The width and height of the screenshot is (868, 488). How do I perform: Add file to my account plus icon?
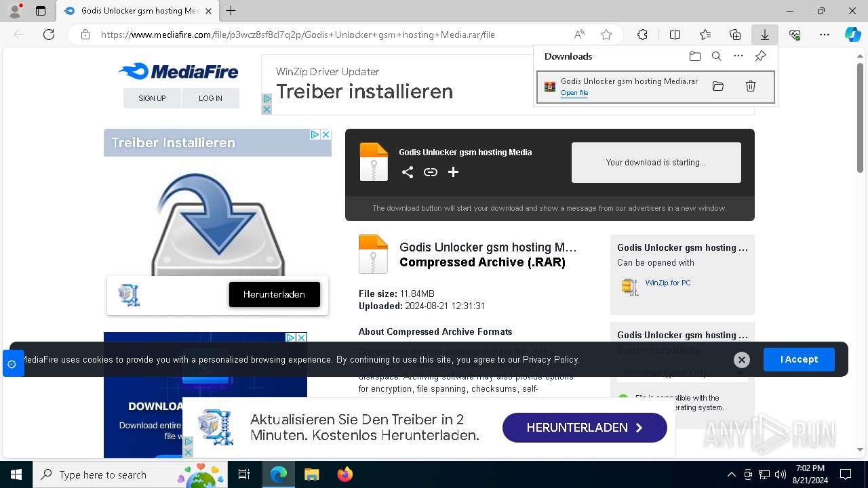coord(453,172)
